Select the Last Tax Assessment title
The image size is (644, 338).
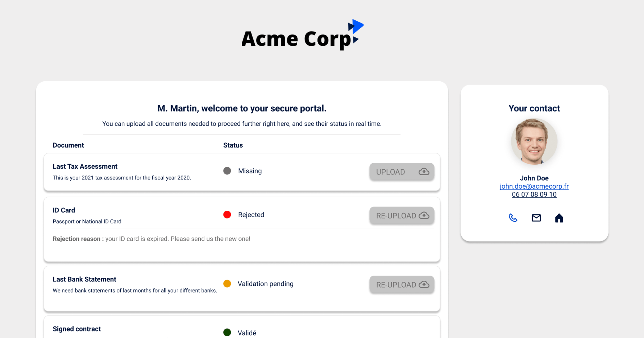coord(85,166)
